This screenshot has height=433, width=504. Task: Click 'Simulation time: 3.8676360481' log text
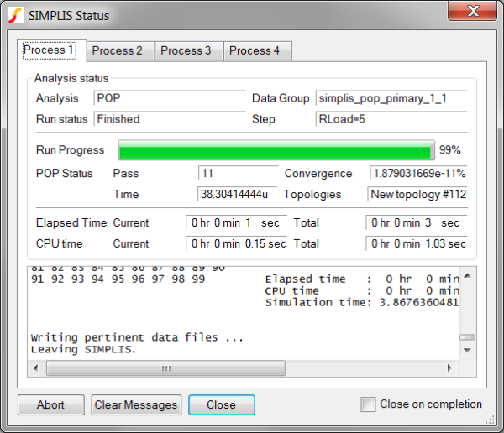361,302
